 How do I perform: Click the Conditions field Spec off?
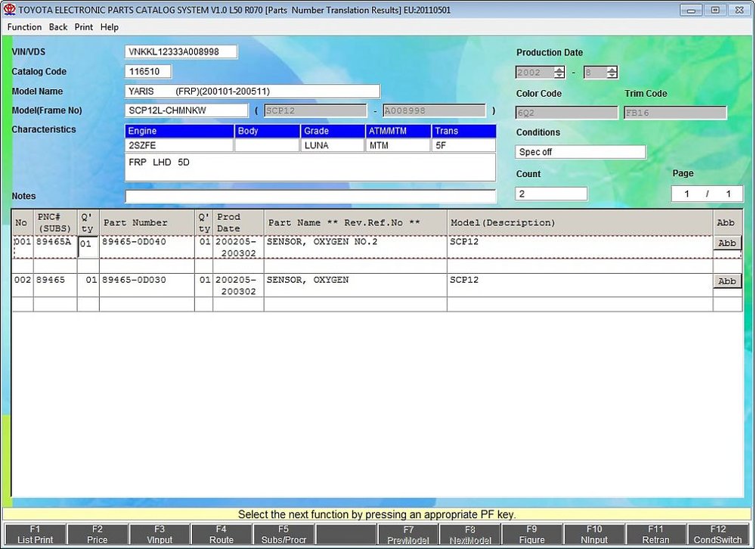(581, 152)
